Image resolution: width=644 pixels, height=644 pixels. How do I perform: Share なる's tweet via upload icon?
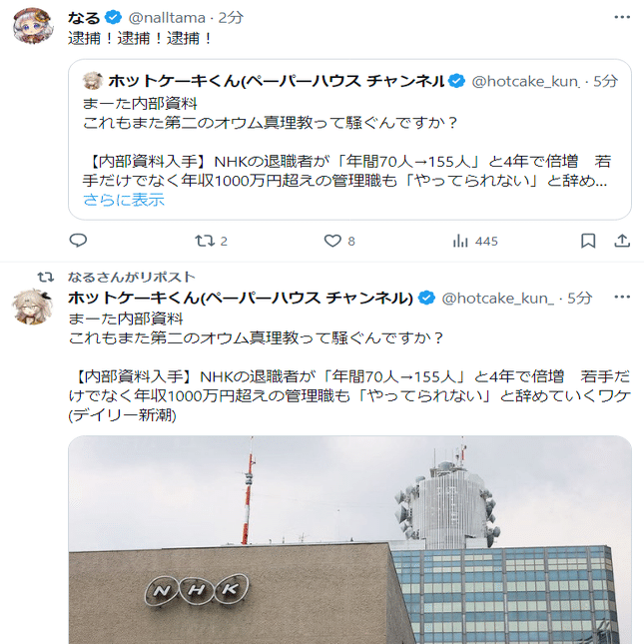tap(622, 241)
